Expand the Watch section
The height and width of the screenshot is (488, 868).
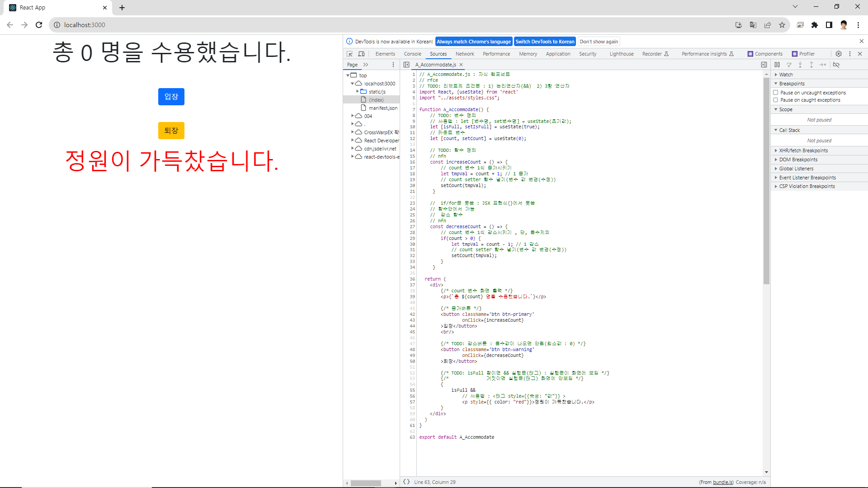point(786,75)
